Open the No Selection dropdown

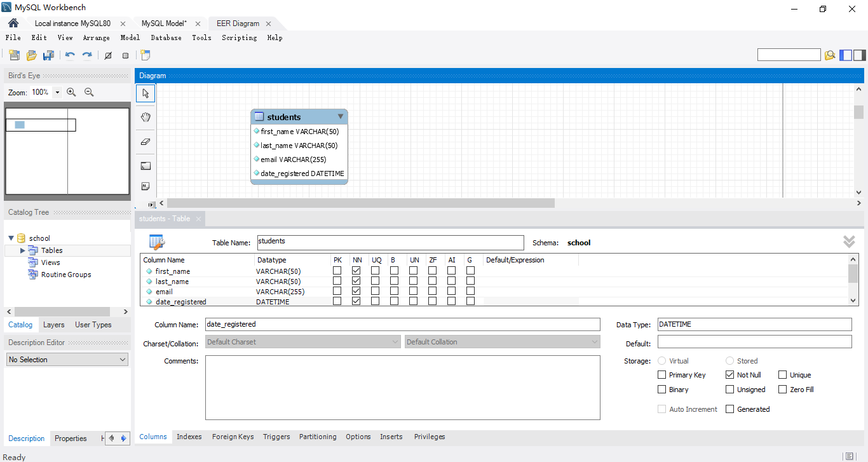click(x=67, y=360)
